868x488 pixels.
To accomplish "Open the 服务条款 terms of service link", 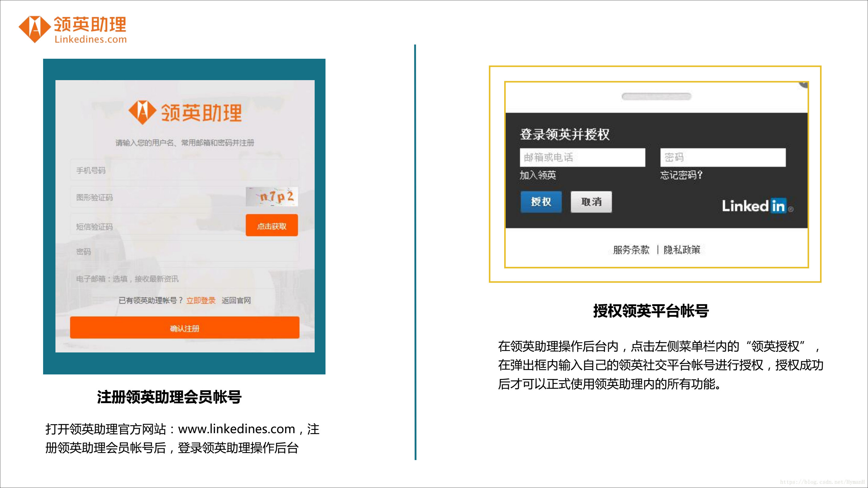I will click(631, 249).
